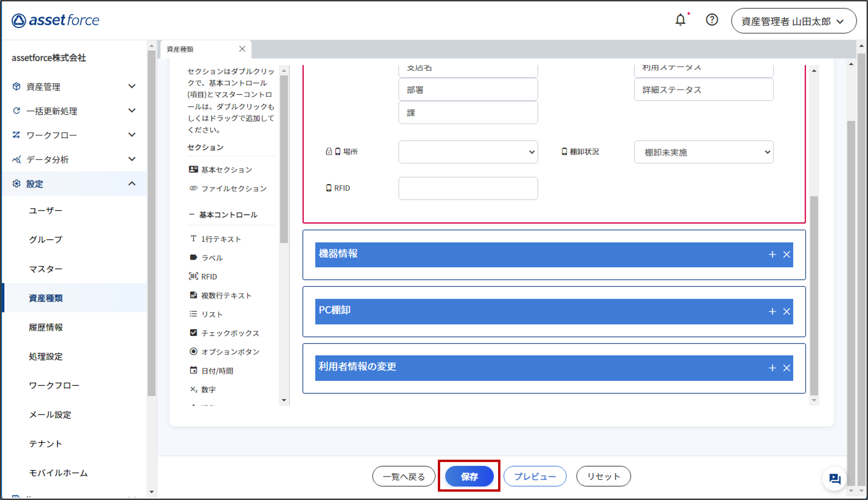Click the plus icon on 機器情報 section

(x=772, y=254)
